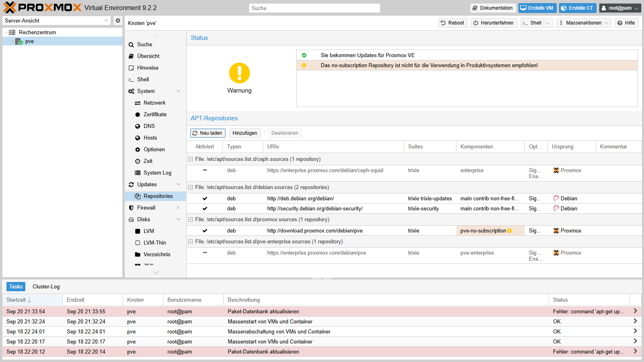Open Zertifikate settings
Image resolution: width=644 pixels, height=362 pixels.
pos(155,115)
